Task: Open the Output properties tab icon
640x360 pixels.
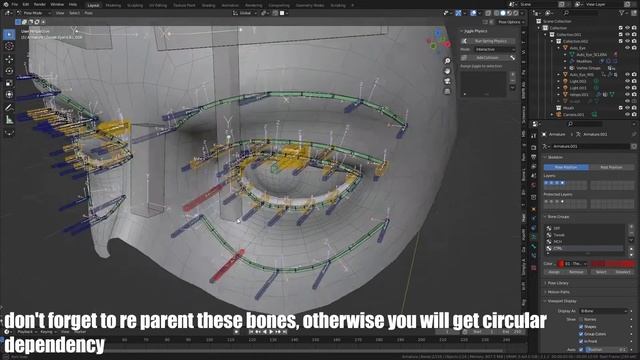Action: [533, 157]
